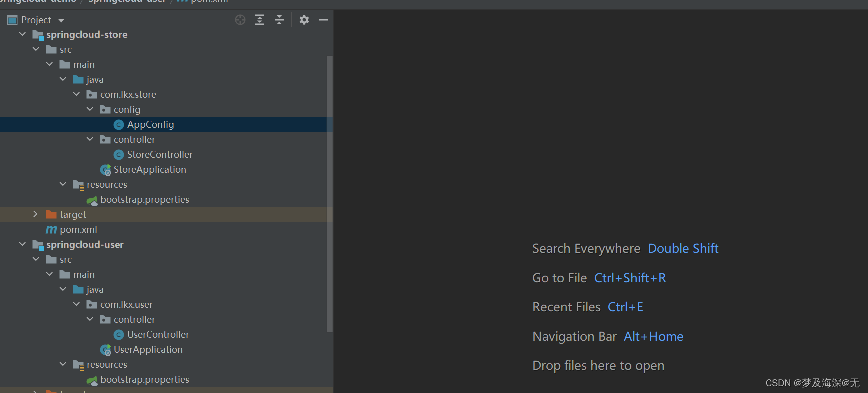The height and width of the screenshot is (393, 868).
Task: Click the Ctrl+E Recent Files hint
Action: click(626, 307)
